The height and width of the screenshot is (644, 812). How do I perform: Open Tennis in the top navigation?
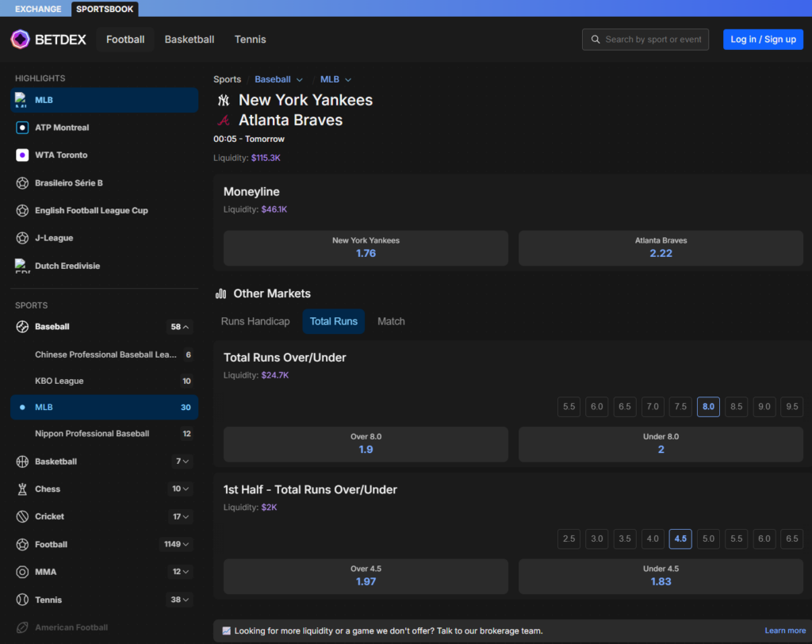[250, 40]
